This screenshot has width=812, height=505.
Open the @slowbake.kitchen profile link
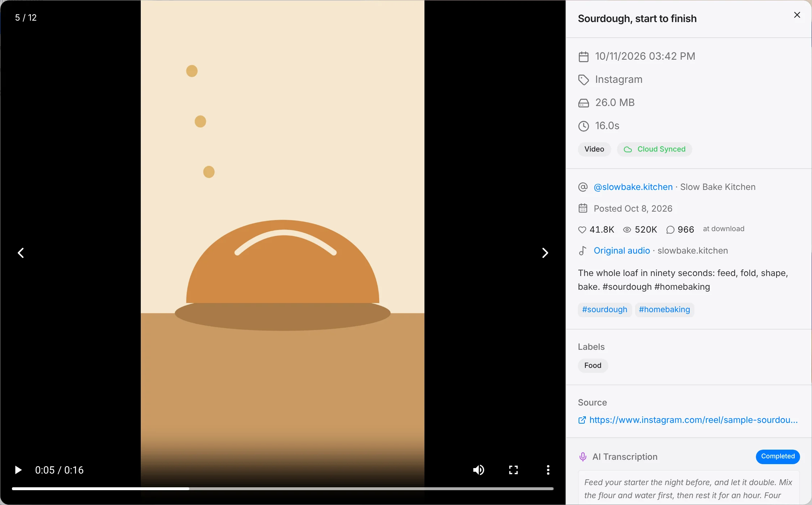point(633,187)
